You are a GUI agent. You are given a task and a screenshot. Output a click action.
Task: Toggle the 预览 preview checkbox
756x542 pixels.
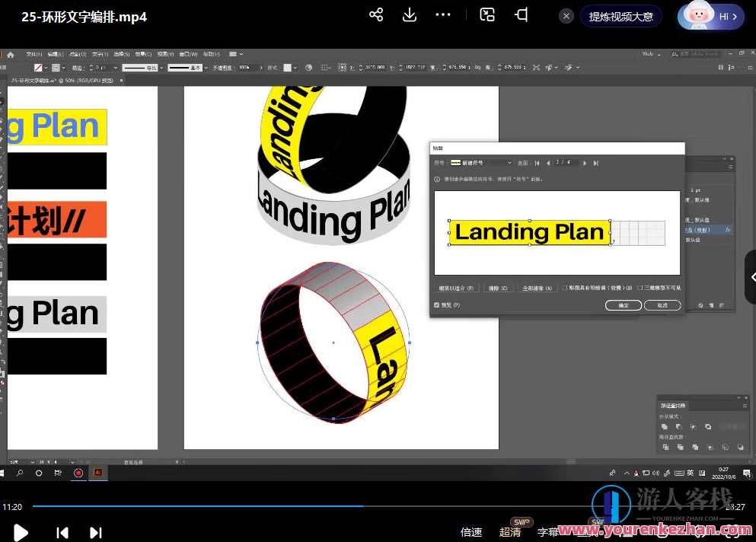pos(436,305)
